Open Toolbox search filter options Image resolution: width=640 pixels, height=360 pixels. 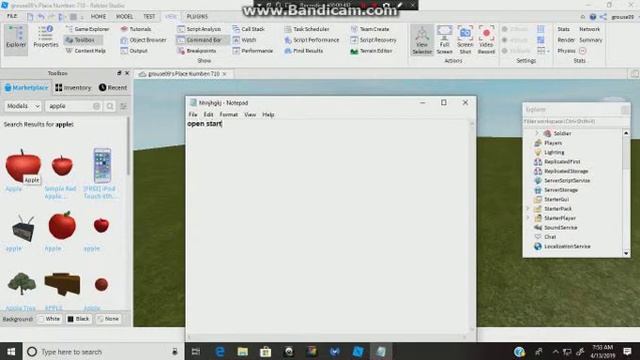coord(123,106)
